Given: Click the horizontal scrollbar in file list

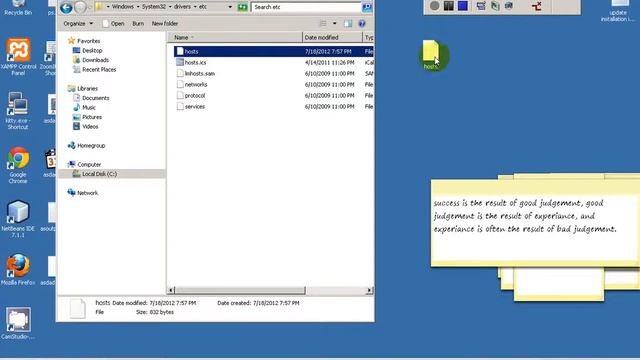Looking at the screenshot, I should (x=240, y=290).
